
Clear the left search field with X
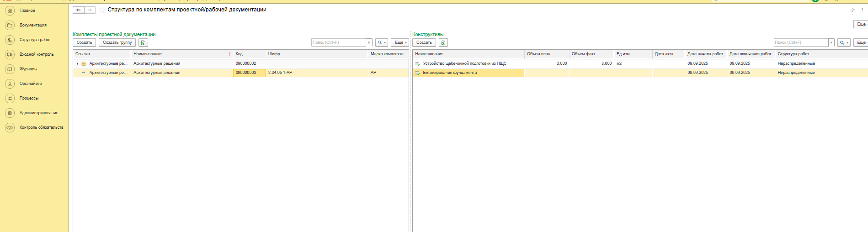pos(369,42)
